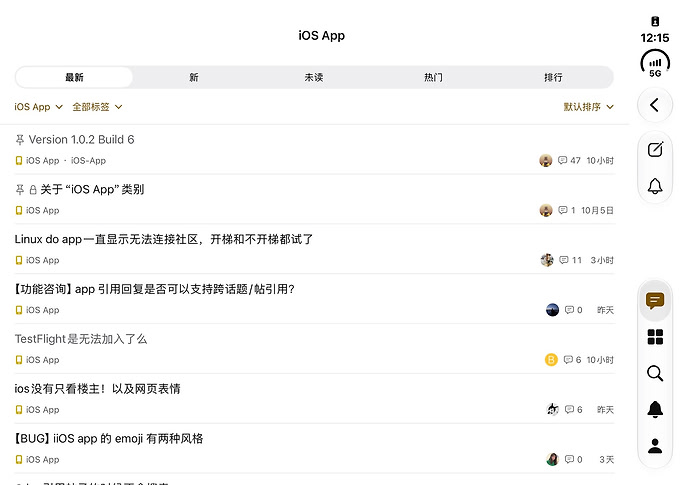Viewport: 690px width, 485px height.
Task: Open the topics chat bubble icon
Action: pos(655,301)
